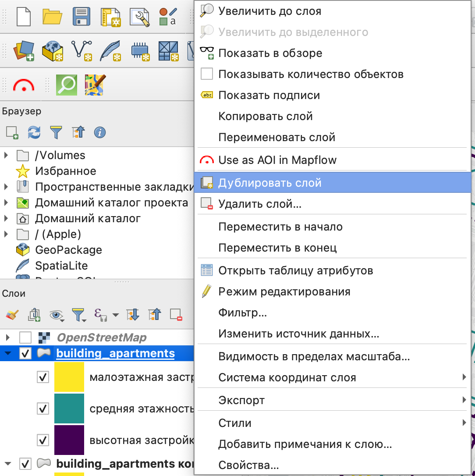Select GeoPackage item in Browser tree

coord(68,250)
